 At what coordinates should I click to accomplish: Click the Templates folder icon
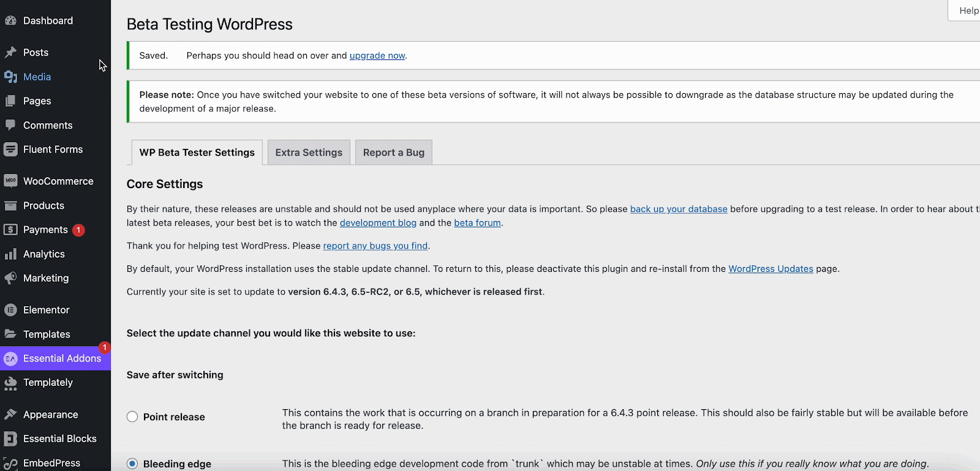coord(10,334)
